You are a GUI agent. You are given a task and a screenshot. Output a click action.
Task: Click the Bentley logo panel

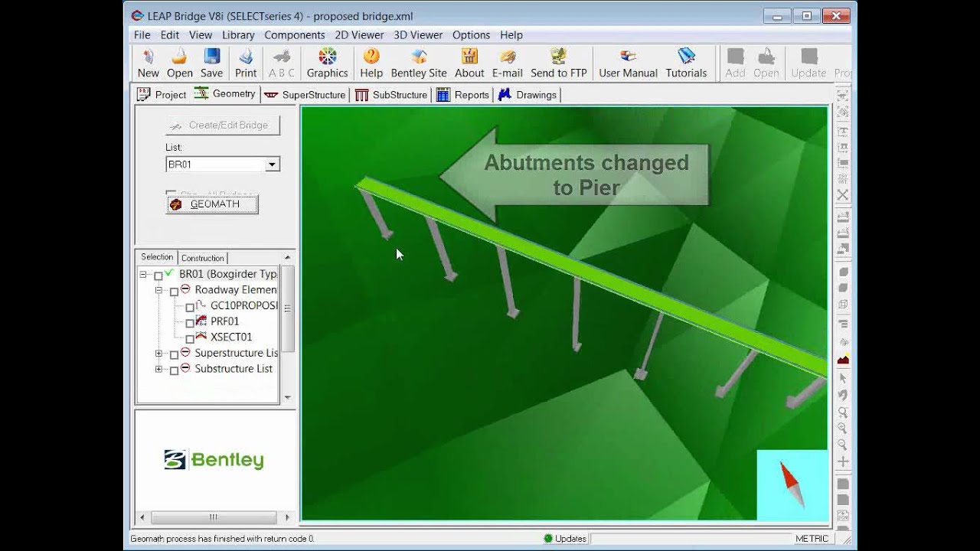click(x=214, y=459)
